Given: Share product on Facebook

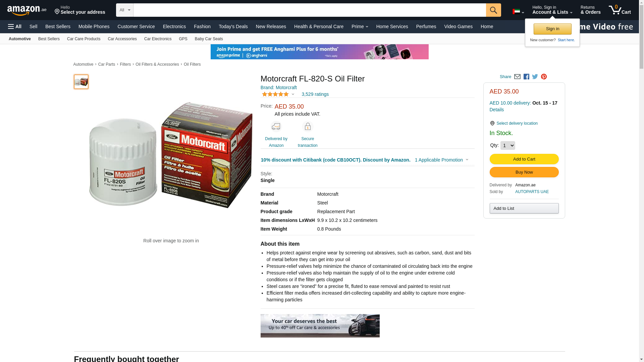Looking at the screenshot, I should tap(526, 77).
